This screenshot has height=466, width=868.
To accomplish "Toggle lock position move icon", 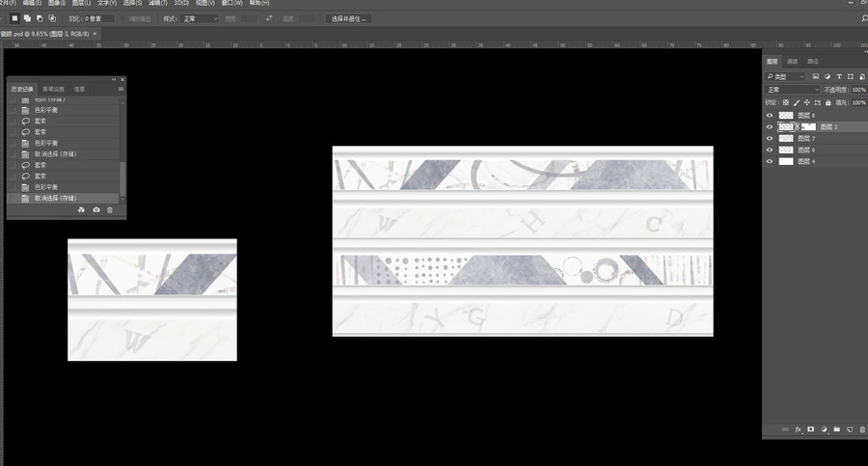I will point(807,102).
